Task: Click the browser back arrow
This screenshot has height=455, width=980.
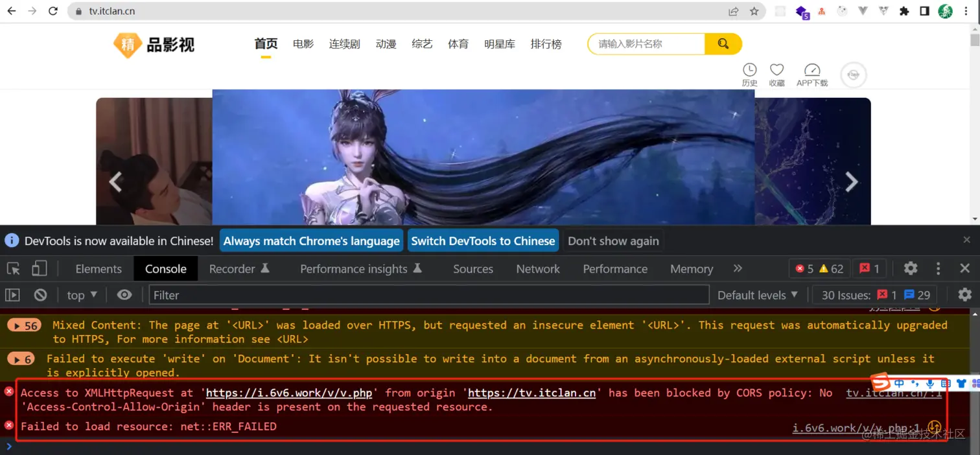Action: point(11,11)
